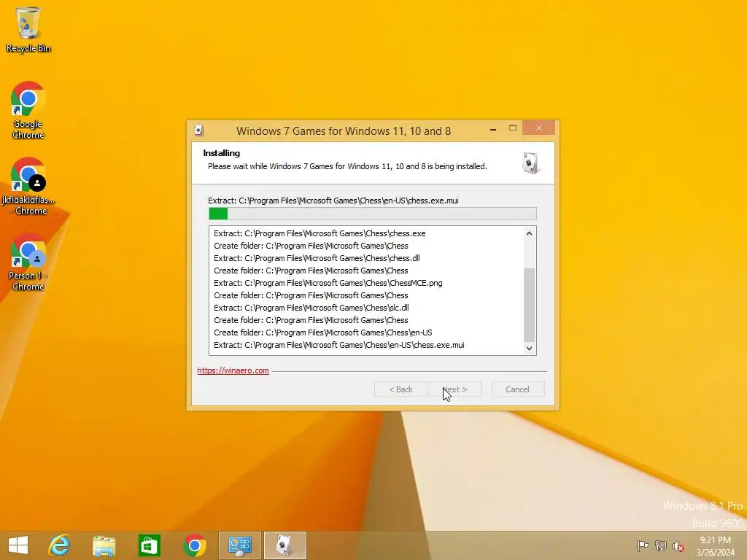Image resolution: width=747 pixels, height=560 pixels.
Task: Select the 'Extract: ...\Chess\ChessMCE.png' log line
Action: coord(328,283)
